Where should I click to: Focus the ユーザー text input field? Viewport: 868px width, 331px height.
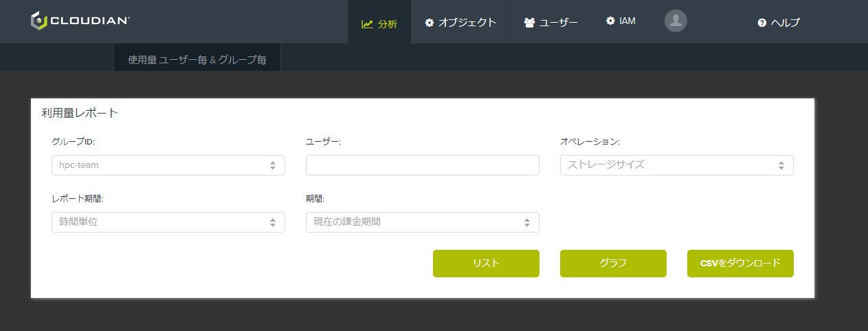[422, 165]
